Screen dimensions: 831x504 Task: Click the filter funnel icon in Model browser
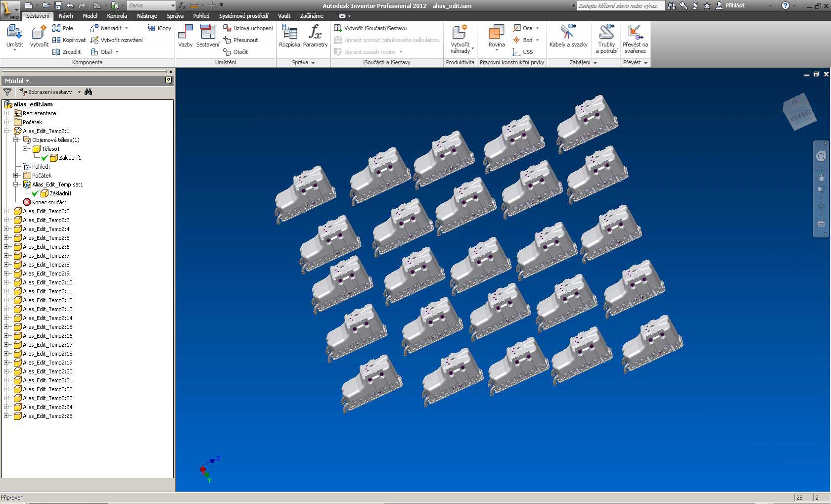[7, 92]
